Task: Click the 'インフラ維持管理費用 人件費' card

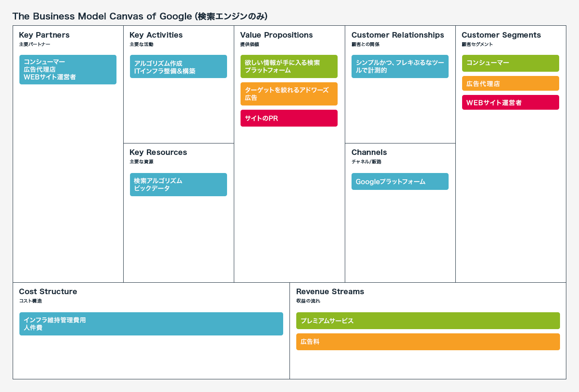Action: (151, 324)
